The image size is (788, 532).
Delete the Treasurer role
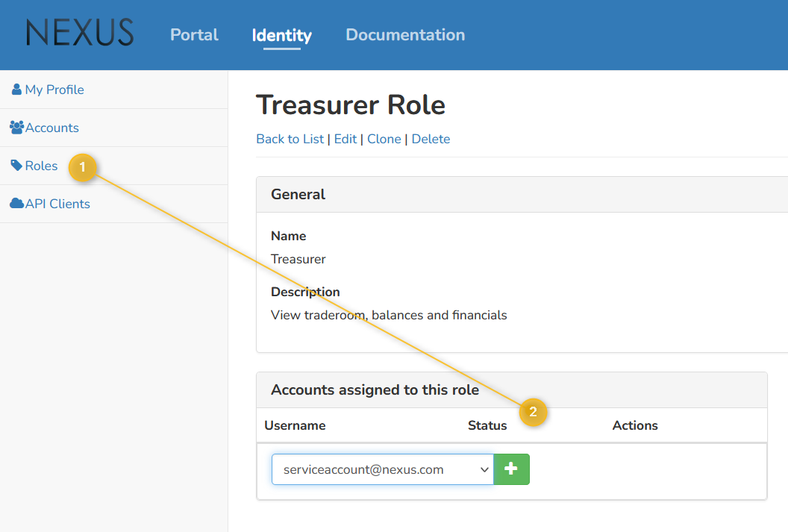click(x=431, y=139)
